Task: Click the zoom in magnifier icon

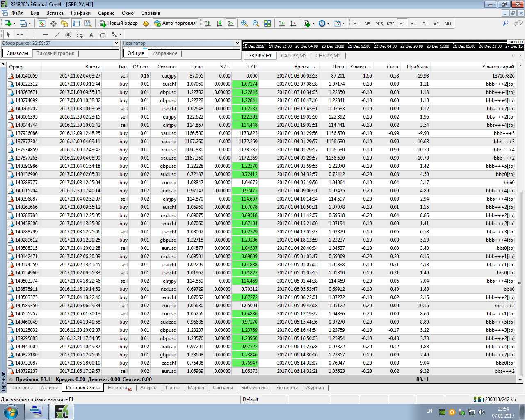Action: [x=244, y=23]
